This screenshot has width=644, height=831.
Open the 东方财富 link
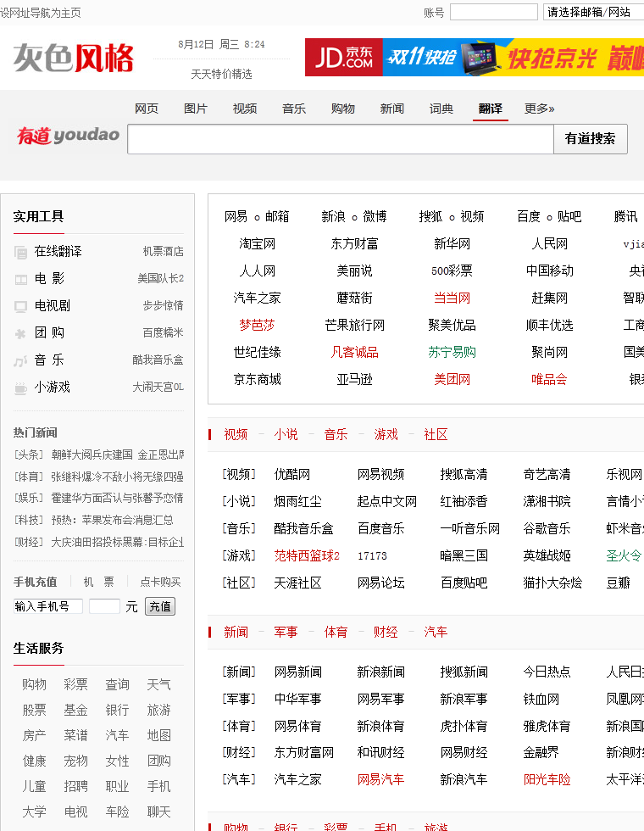click(x=354, y=244)
